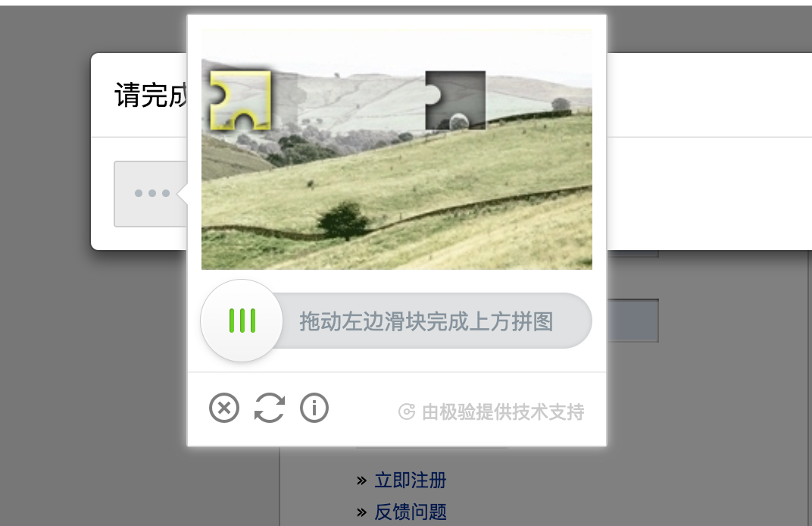Click the dark puzzle slot in the image
Viewport: 812px width, 526px height.
(455, 100)
